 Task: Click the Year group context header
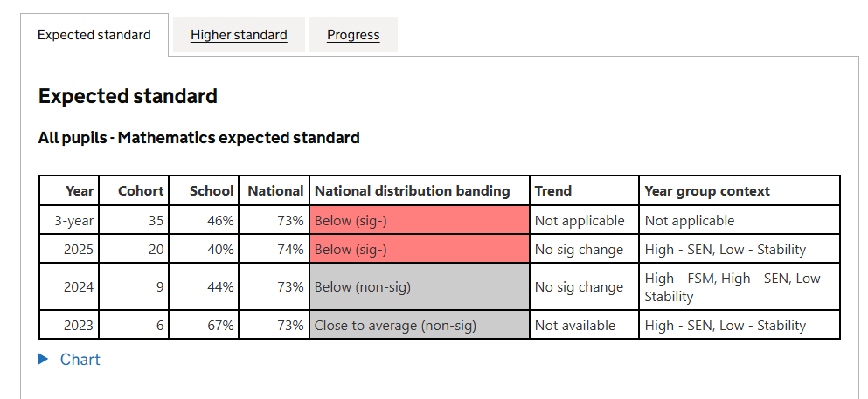707,190
